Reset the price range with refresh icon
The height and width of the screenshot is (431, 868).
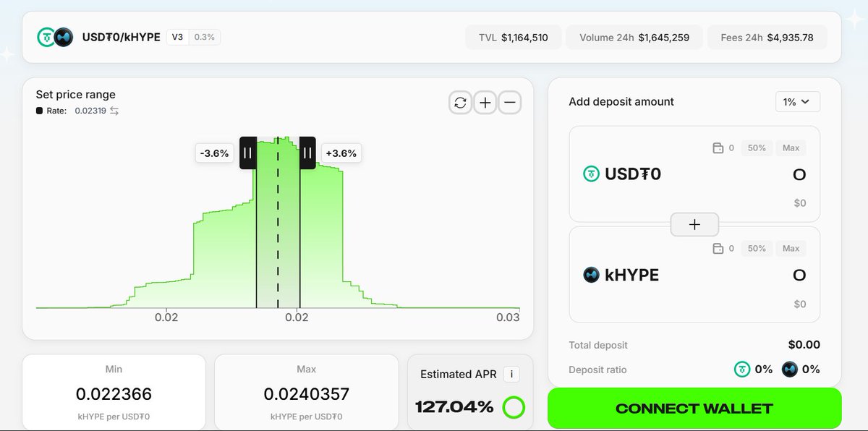coord(460,103)
